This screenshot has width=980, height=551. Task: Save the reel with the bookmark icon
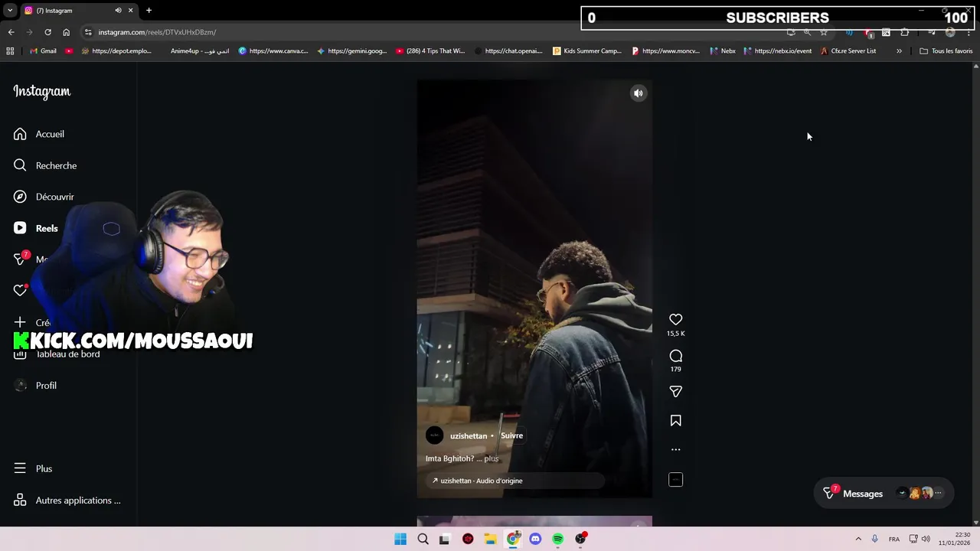click(x=675, y=420)
